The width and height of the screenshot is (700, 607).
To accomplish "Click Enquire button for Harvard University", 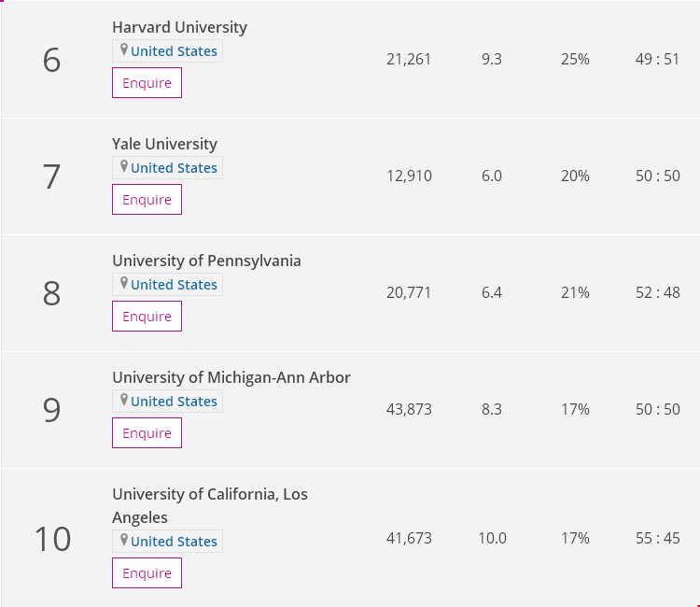I will point(147,82).
